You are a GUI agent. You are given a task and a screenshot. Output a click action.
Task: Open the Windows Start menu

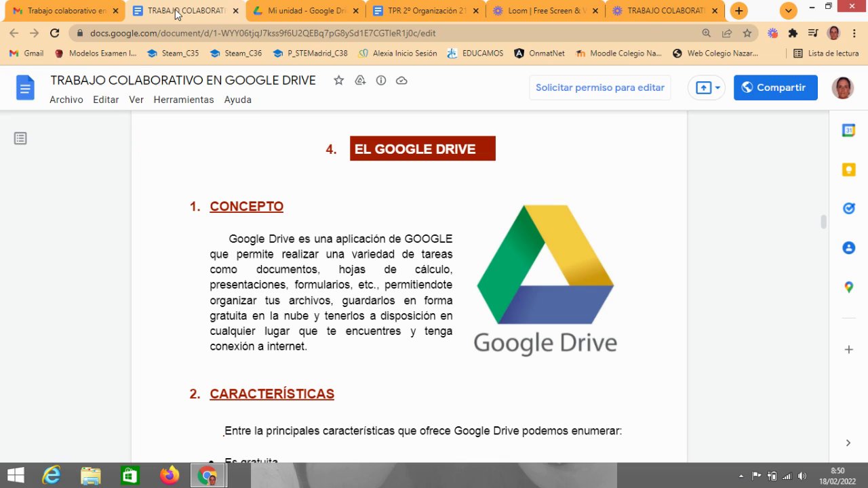[15, 475]
